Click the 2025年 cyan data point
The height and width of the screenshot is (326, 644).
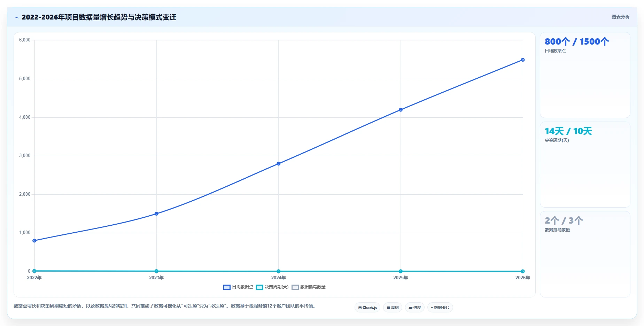(x=401, y=271)
